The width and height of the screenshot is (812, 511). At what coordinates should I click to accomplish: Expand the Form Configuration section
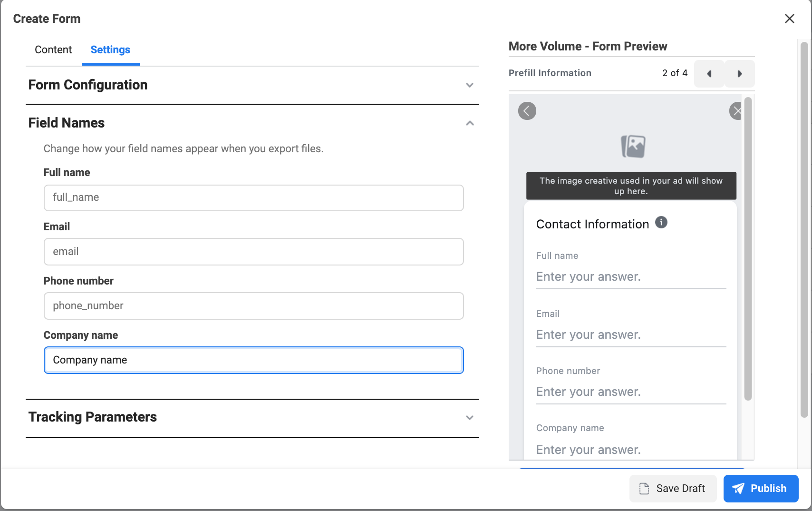pos(469,85)
